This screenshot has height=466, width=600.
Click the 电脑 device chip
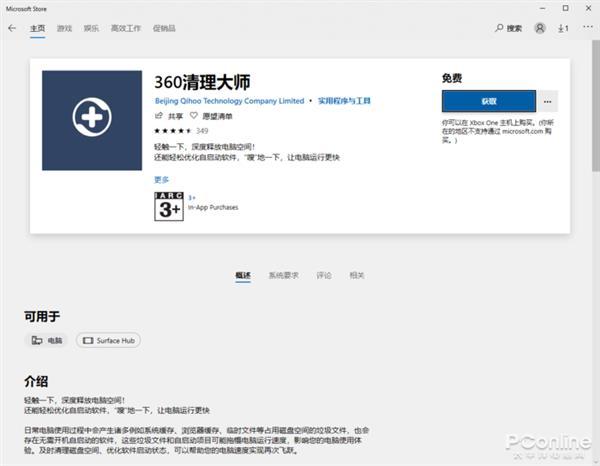[46, 340]
